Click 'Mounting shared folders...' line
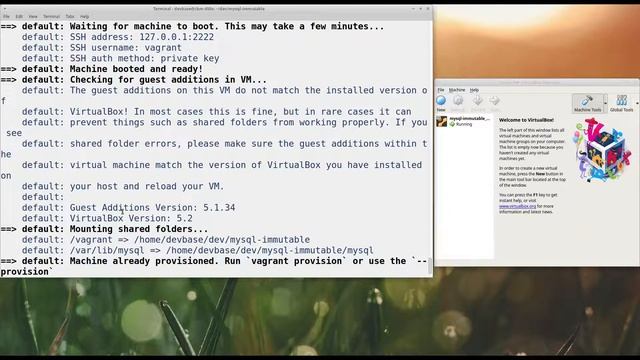This screenshot has height=360, width=640. click(104, 229)
